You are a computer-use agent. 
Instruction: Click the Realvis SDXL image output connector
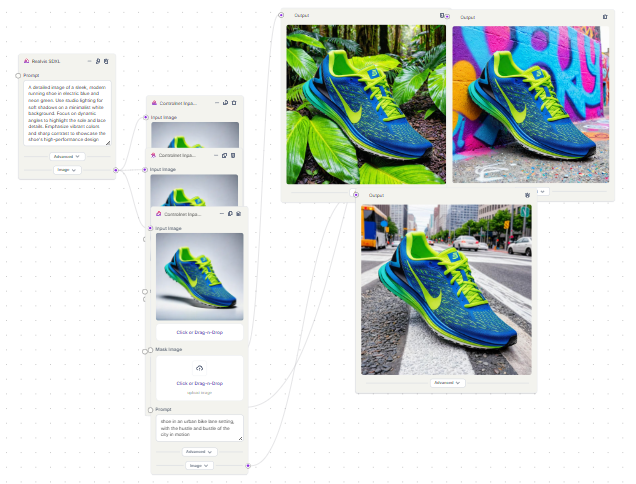pyautogui.click(x=116, y=170)
